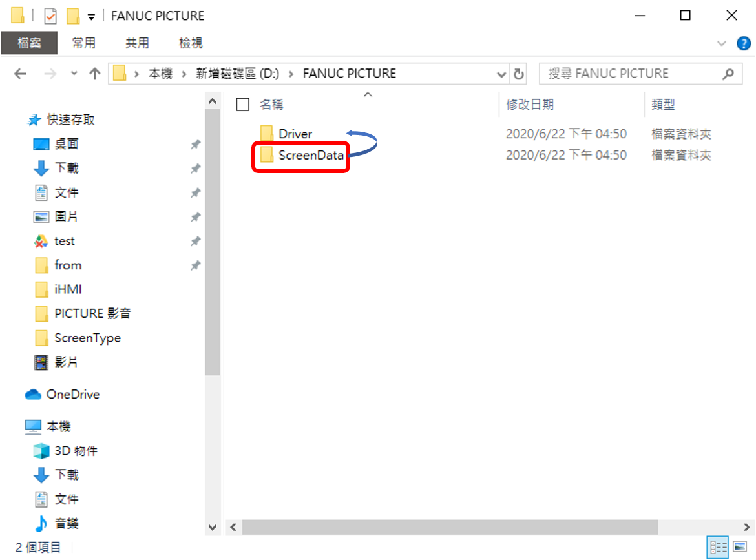Open OneDrive in the navigation pane
Screen dimensions: 756x560
tap(72, 394)
